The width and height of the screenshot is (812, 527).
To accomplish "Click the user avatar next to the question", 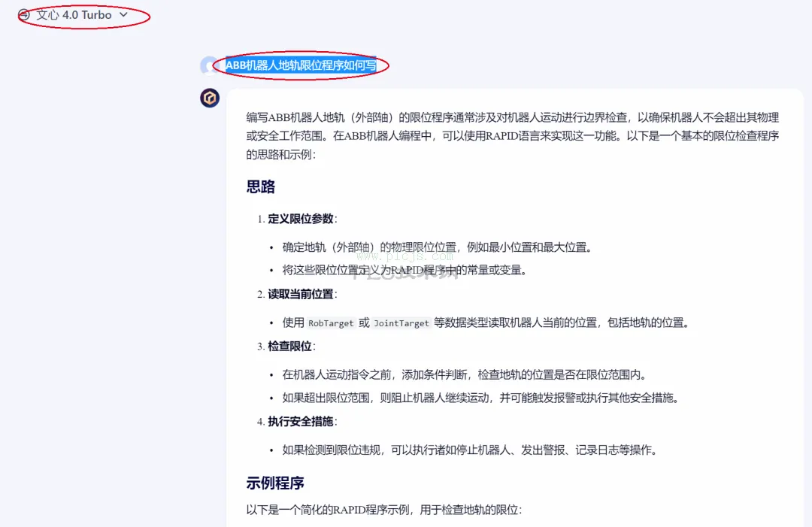I will pos(209,65).
